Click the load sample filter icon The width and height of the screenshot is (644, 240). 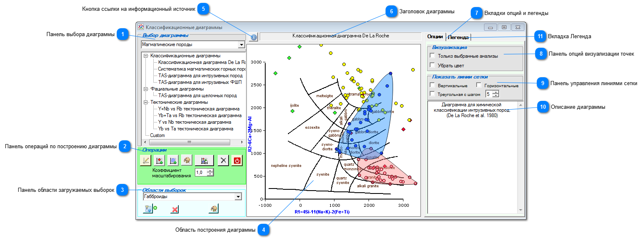point(147,208)
